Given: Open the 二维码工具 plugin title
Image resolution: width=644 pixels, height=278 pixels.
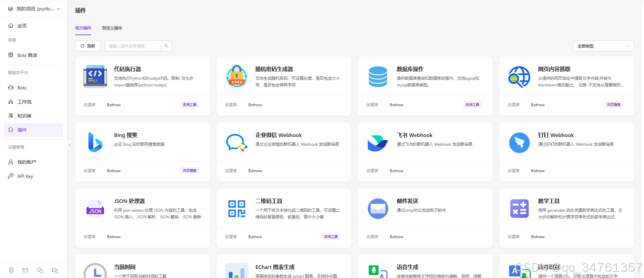Looking at the screenshot, I should tap(269, 201).
